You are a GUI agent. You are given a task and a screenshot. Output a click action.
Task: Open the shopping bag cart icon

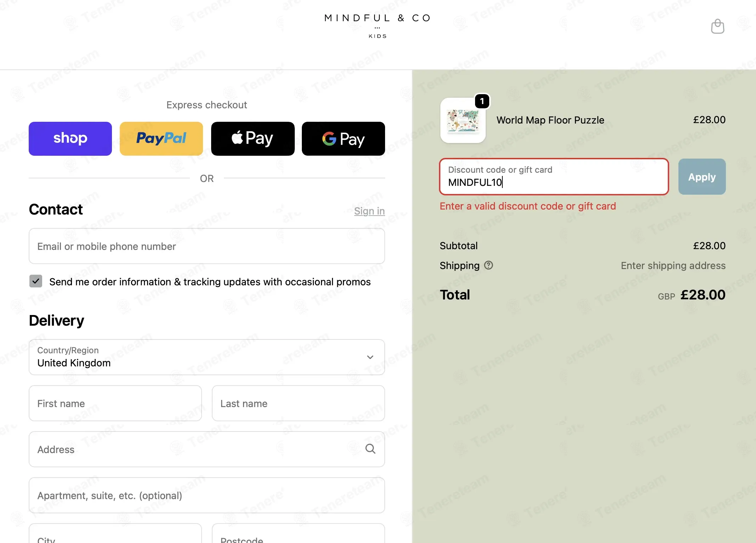[717, 26]
